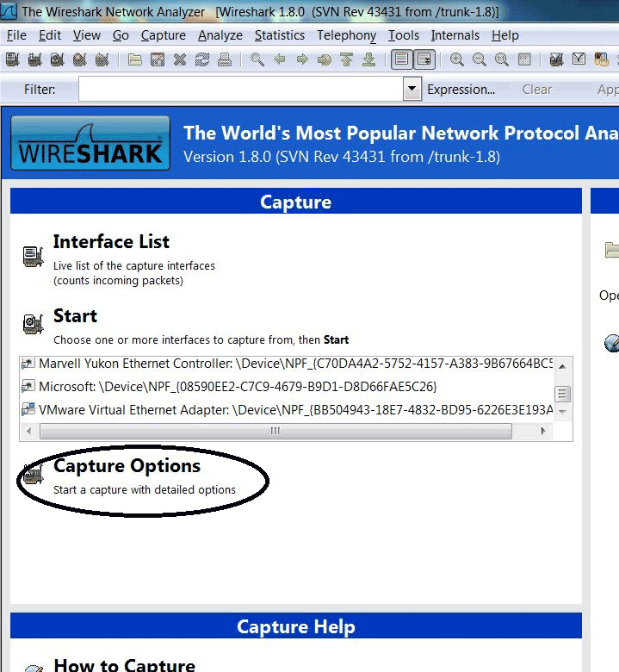Screen dimensions: 619x672
Task: Reset zoom to normal size icon
Action: point(502,59)
